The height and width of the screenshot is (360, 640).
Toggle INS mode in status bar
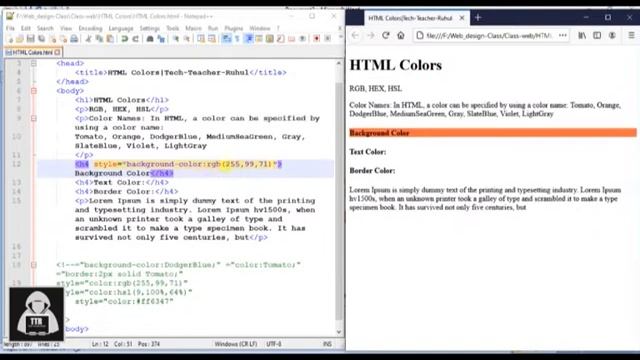point(327,344)
